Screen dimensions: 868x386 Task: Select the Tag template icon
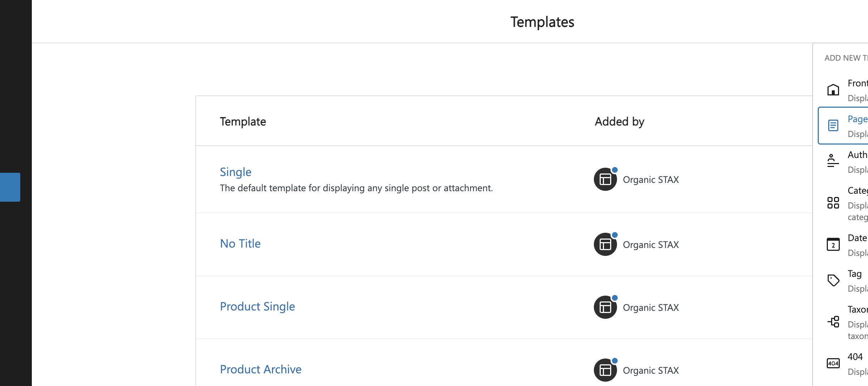pyautogui.click(x=833, y=280)
